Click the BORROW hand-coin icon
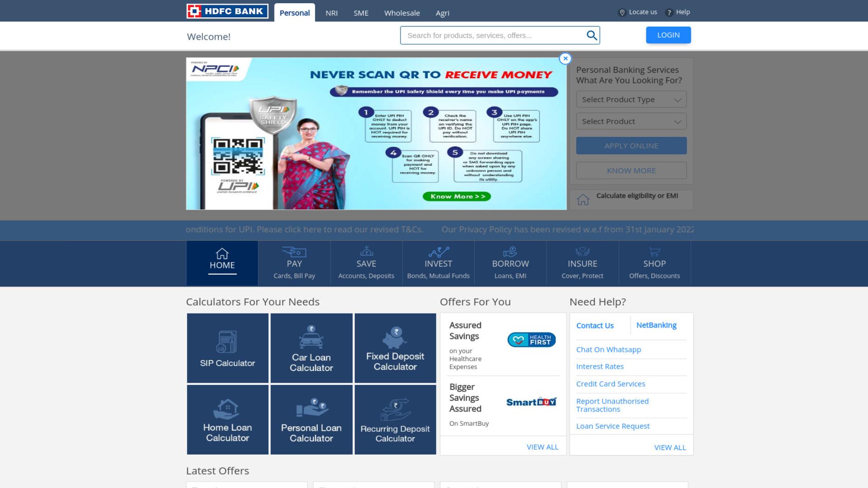The height and width of the screenshot is (488, 868). pos(510,251)
